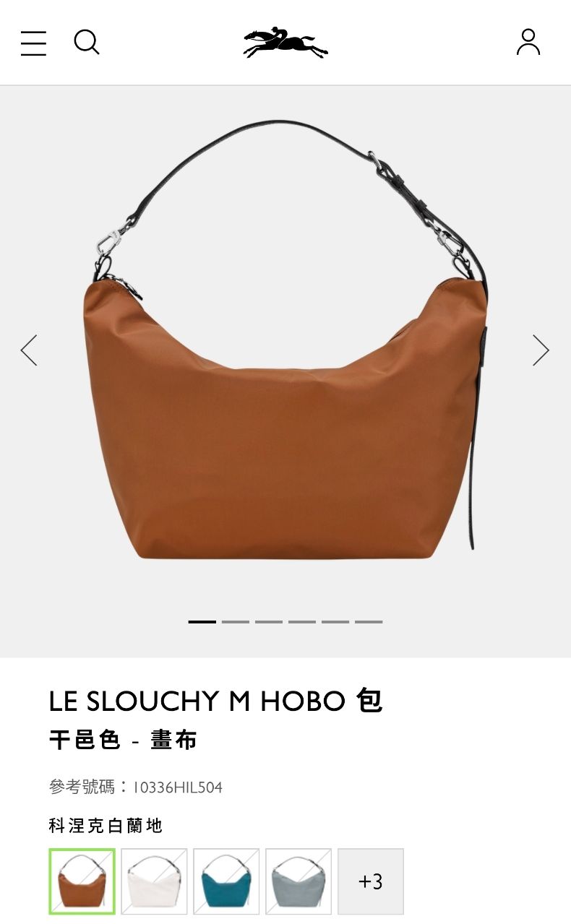Jump to the fifth carousel indicator

tap(335, 621)
